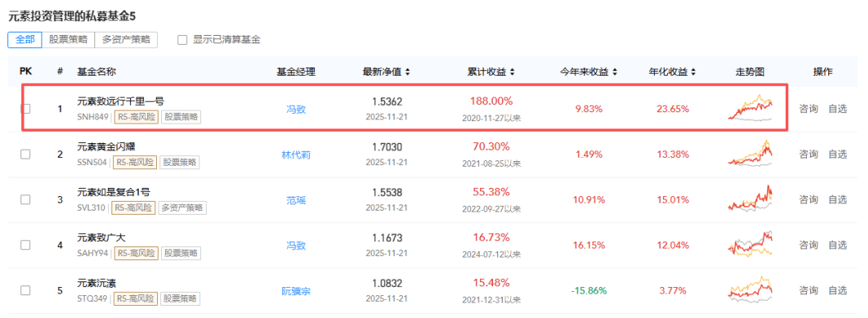Open manager 林代莉 profile

[x=296, y=155]
